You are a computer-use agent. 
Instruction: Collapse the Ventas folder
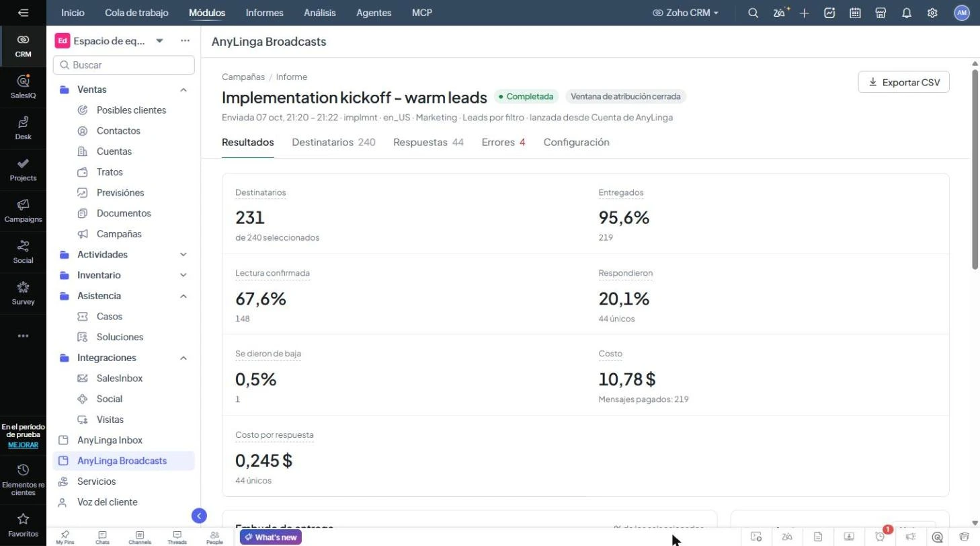[183, 90]
